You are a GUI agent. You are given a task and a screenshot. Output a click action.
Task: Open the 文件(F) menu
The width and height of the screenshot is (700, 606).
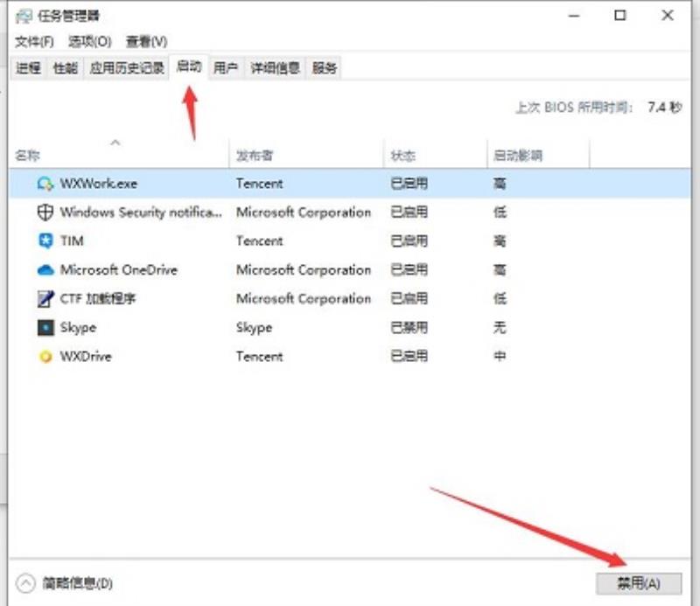(34, 42)
